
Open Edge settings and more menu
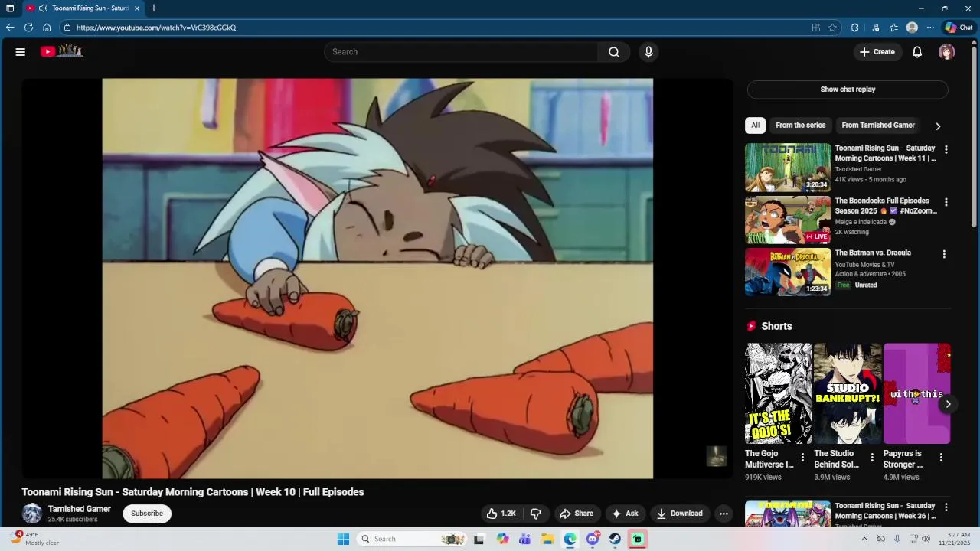[x=930, y=28]
